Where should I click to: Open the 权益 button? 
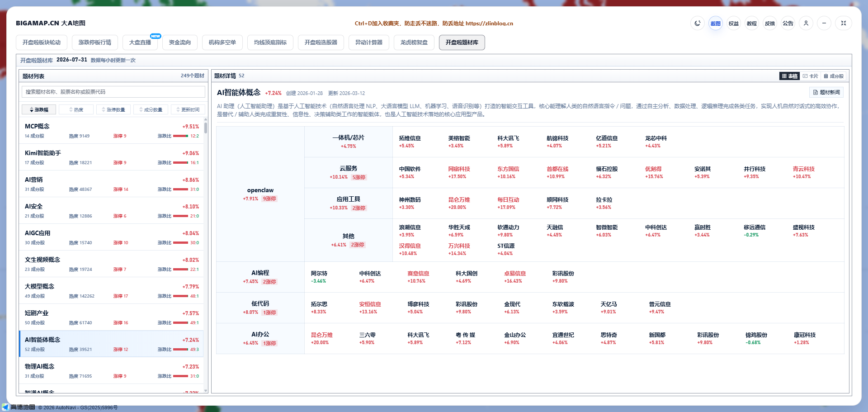click(734, 23)
